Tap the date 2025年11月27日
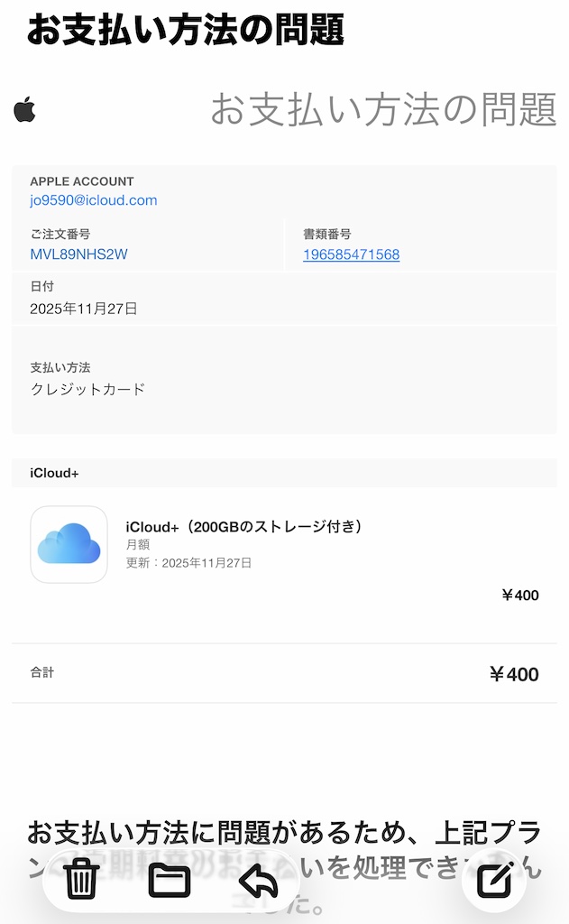This screenshot has width=569, height=924. coord(84,309)
